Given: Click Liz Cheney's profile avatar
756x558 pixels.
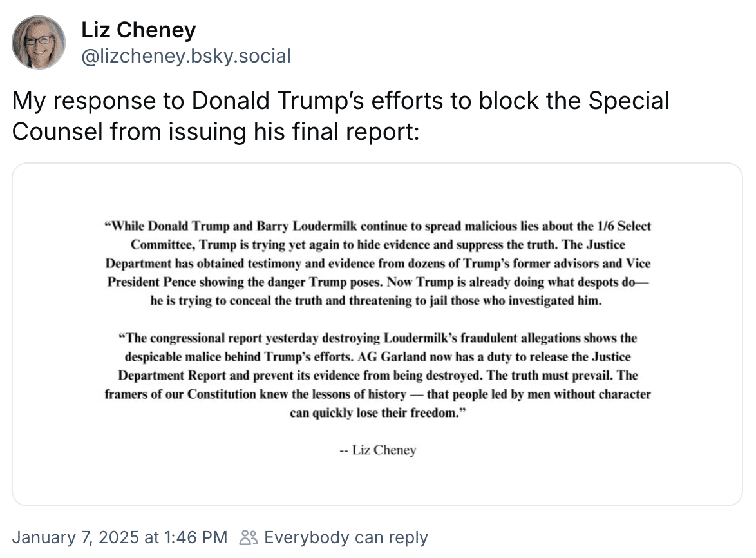Looking at the screenshot, I should 39,43.
